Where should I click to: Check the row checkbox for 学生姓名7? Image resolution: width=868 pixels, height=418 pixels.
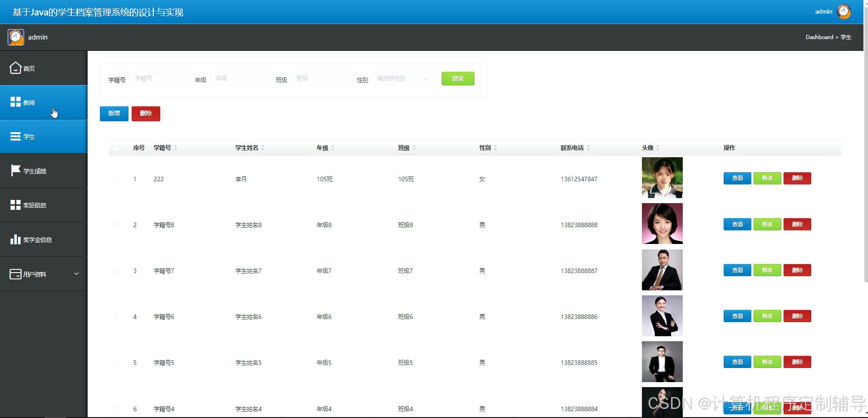pyautogui.click(x=116, y=271)
